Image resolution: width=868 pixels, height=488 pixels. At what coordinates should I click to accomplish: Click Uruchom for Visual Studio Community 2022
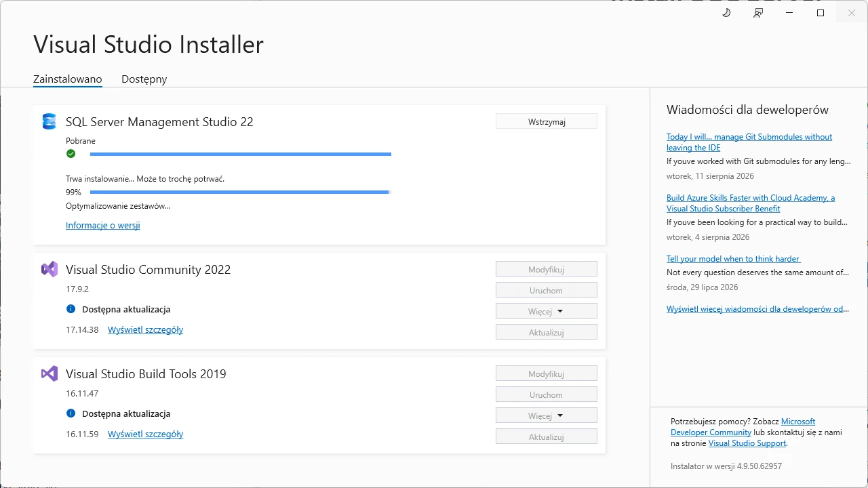(547, 290)
